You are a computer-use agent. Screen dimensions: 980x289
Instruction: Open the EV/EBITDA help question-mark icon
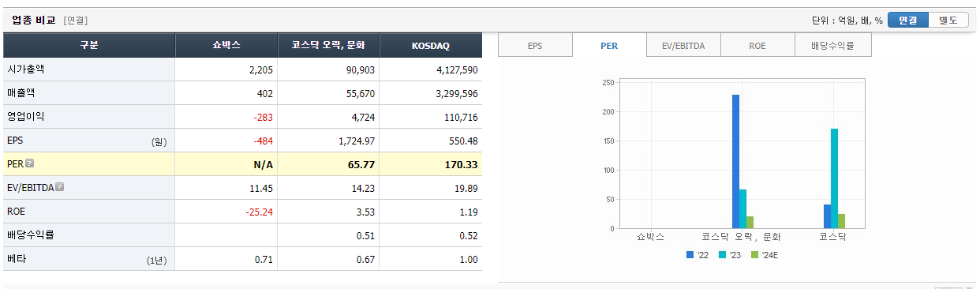tap(60, 188)
